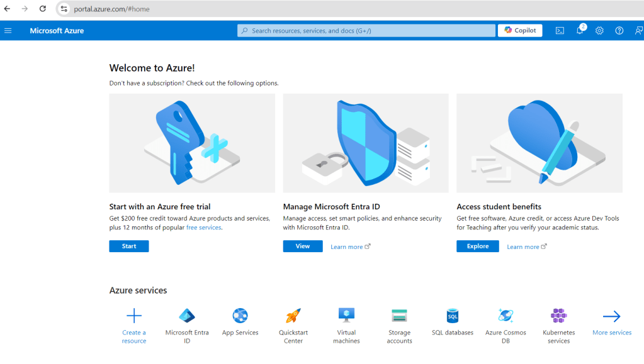Open the Cloud Shell terminal icon
The height and width of the screenshot is (364, 644).
559,31
